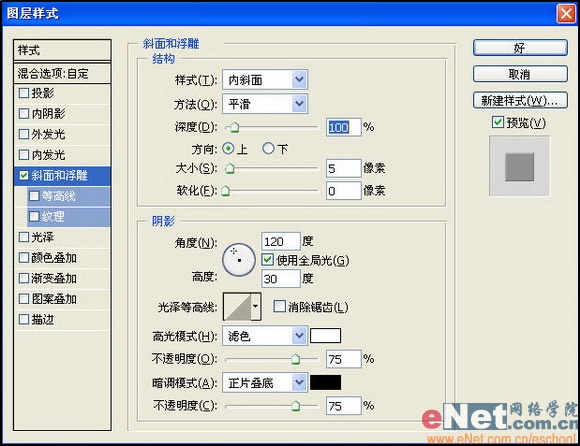This screenshot has width=580, height=446.
Task: Enable the 投影 (Drop Shadow) checkbox
Action: (24, 93)
